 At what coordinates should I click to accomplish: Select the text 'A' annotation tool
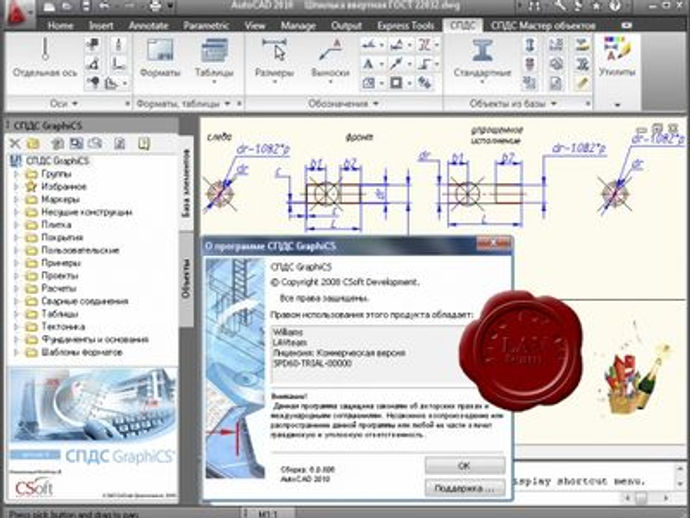point(368,64)
